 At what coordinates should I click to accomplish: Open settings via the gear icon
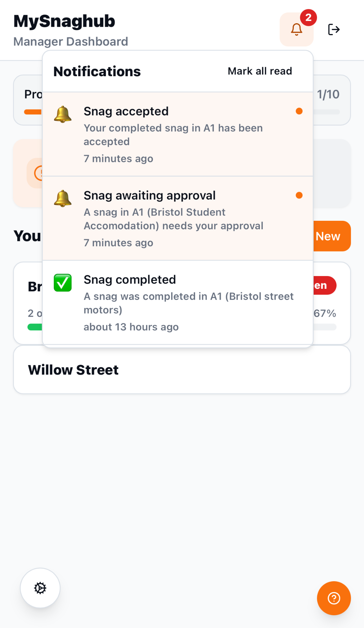tap(40, 588)
